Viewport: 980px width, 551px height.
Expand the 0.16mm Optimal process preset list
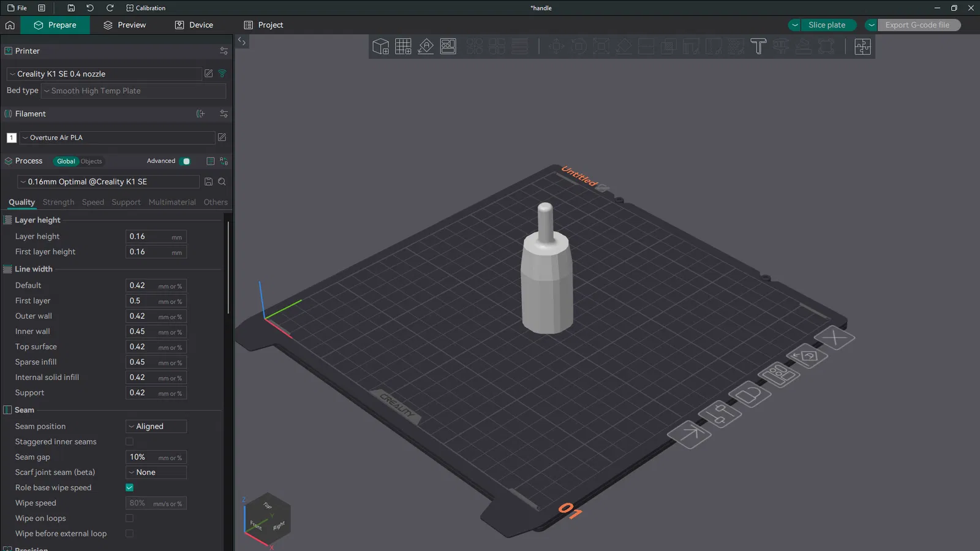(x=108, y=182)
